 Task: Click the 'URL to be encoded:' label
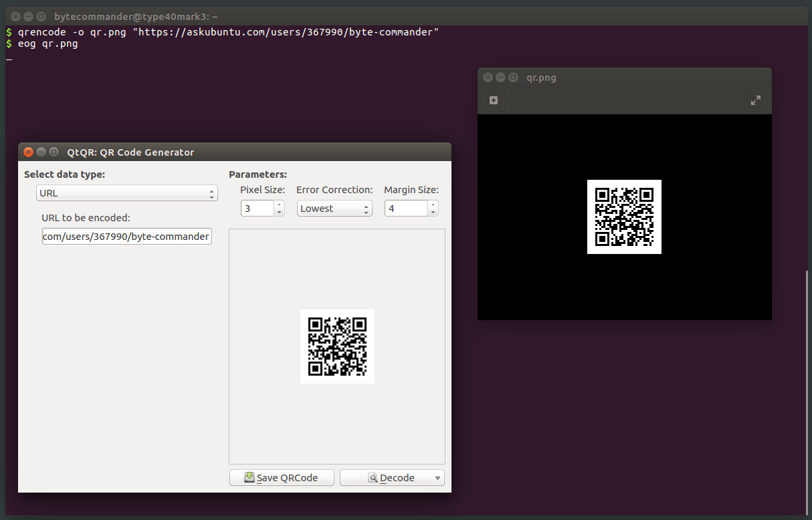point(86,217)
